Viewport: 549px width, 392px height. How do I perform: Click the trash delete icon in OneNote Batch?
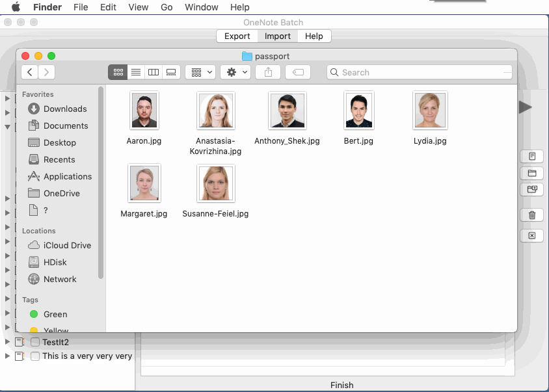click(x=532, y=215)
